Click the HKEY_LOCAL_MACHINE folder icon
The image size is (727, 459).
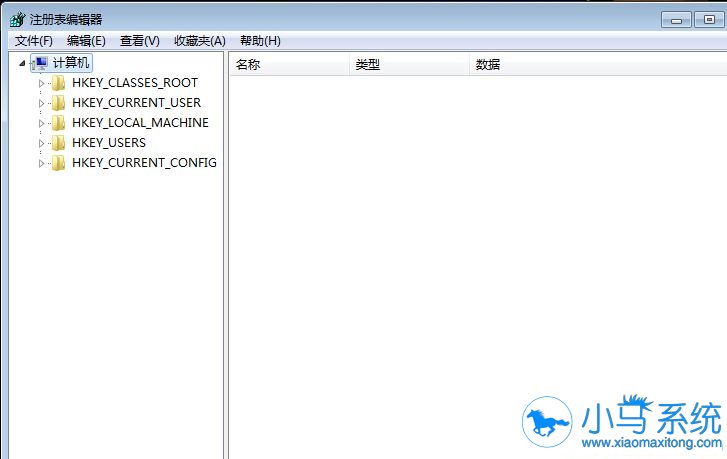58,123
